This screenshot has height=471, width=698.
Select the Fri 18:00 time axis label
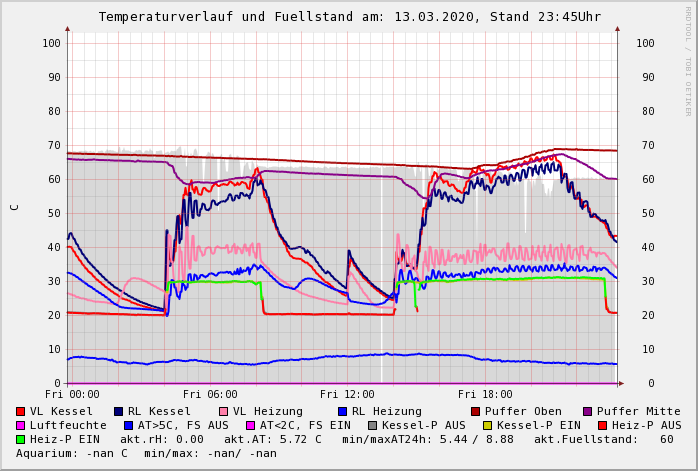485,395
